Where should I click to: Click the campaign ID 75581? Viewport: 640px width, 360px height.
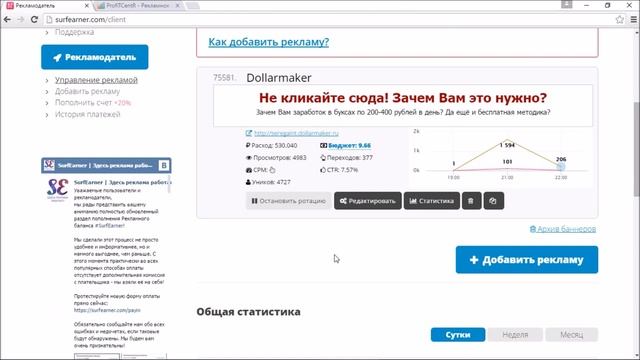tap(224, 78)
